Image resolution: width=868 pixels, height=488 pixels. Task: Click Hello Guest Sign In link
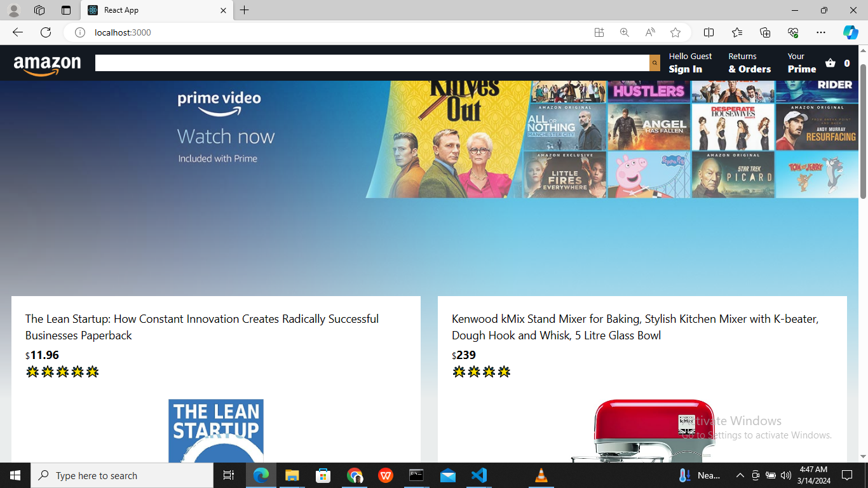point(690,63)
